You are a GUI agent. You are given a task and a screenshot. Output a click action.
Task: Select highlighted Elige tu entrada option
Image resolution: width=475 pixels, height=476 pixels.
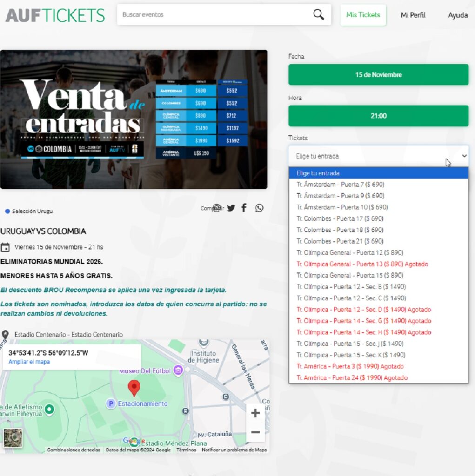(378, 173)
